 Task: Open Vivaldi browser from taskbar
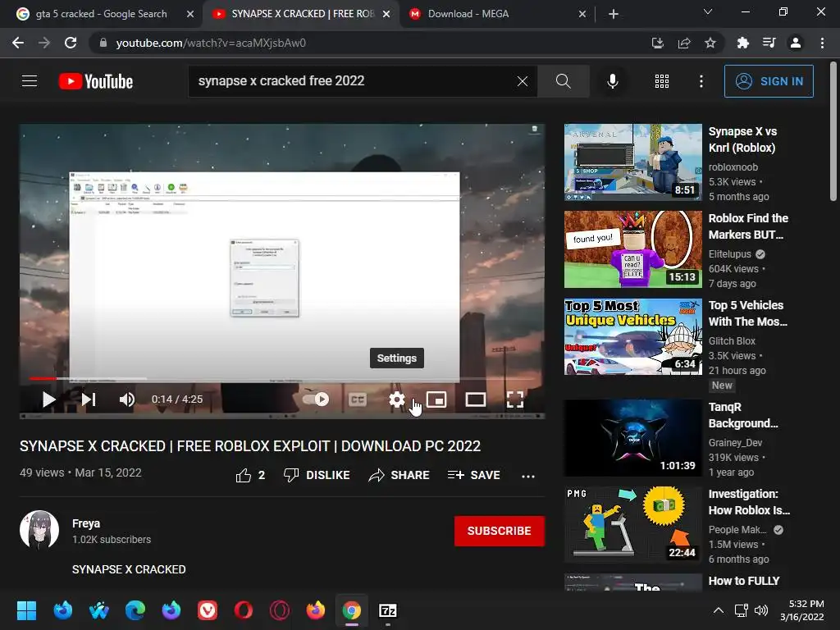click(208, 610)
